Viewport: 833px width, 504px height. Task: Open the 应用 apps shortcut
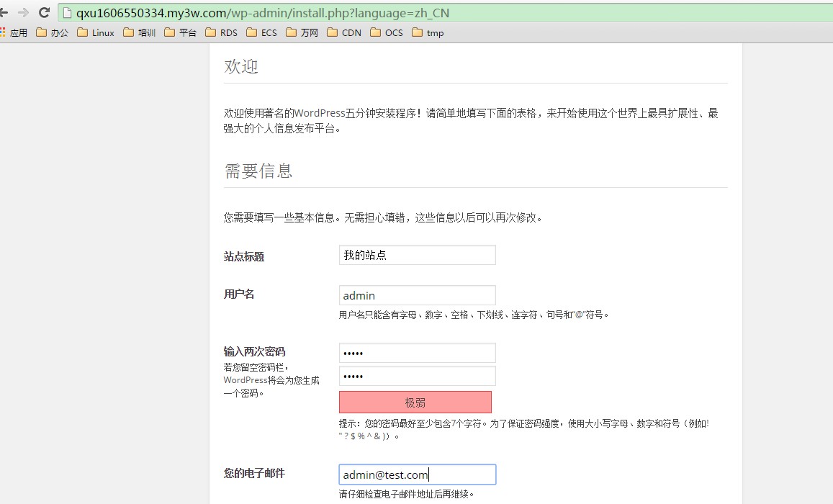coord(14,32)
